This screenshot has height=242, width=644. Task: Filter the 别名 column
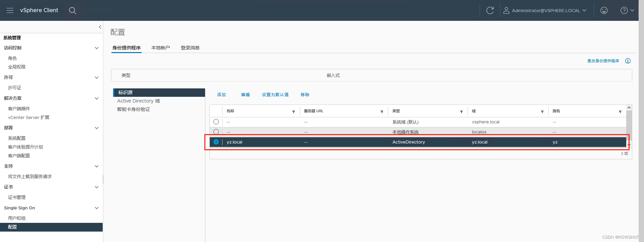pos(620,112)
